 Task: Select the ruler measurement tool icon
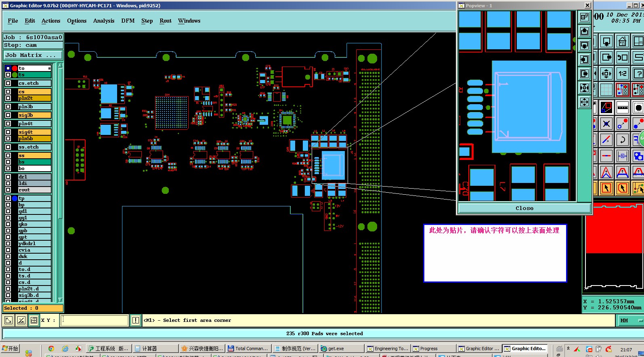pos(622,107)
